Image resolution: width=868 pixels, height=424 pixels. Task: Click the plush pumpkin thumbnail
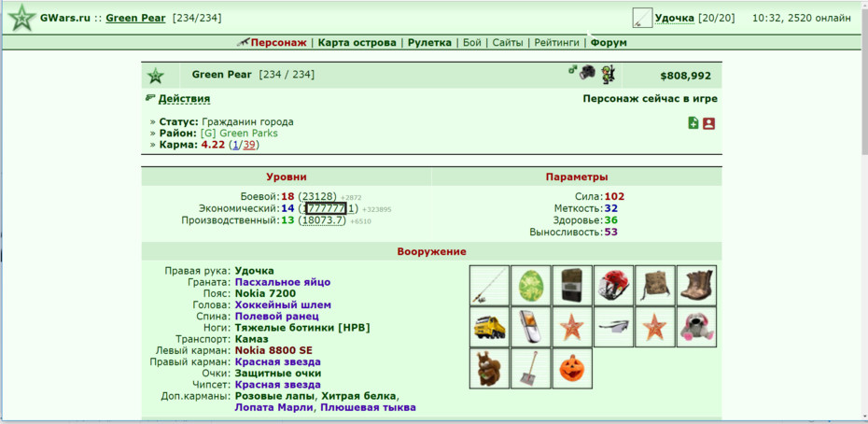[x=572, y=369]
